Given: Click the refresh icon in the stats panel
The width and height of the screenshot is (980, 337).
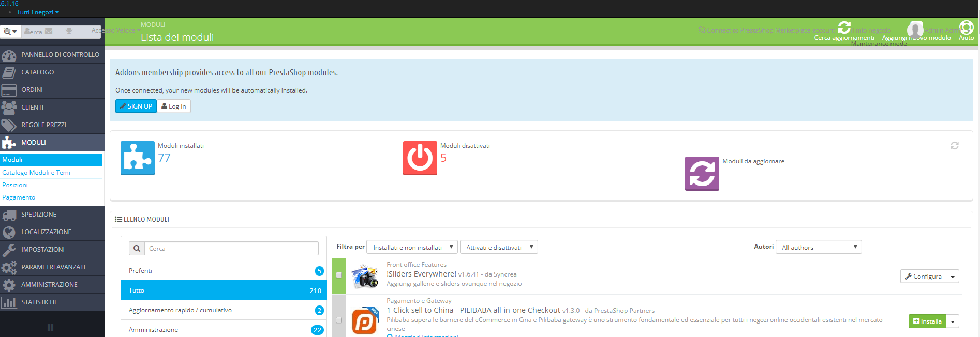Looking at the screenshot, I should [x=955, y=146].
